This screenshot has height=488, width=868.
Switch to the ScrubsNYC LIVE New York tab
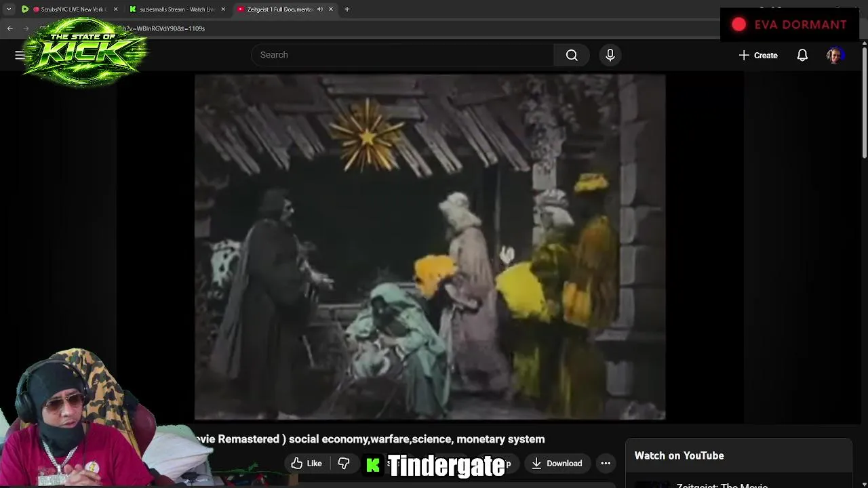pos(71,9)
